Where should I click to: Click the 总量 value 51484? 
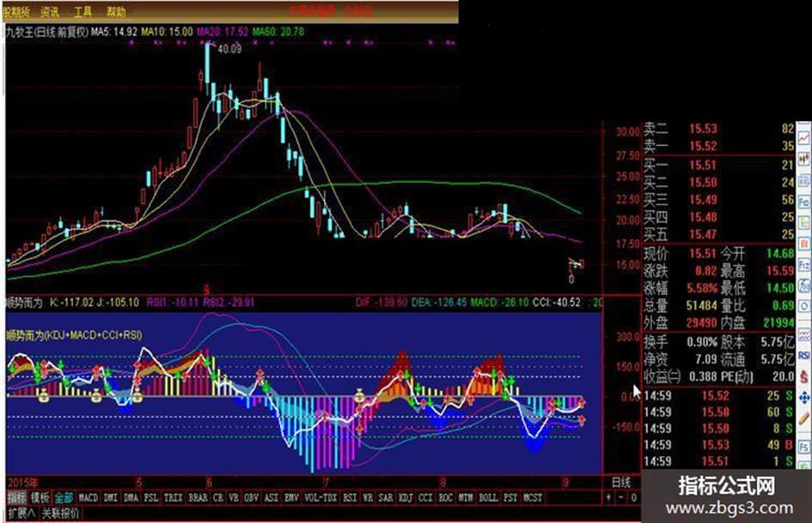pos(702,306)
